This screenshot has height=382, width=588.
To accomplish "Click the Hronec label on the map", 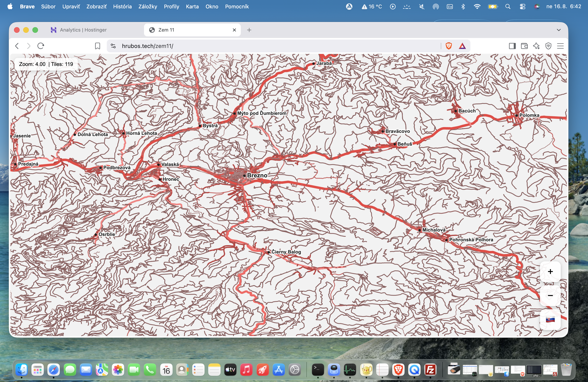I will [171, 179].
